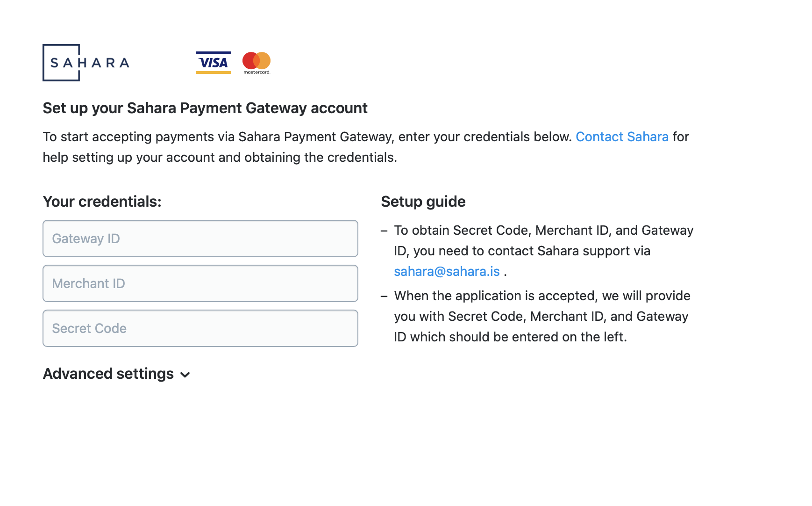Click the sahara@sahara.is email link

447,271
